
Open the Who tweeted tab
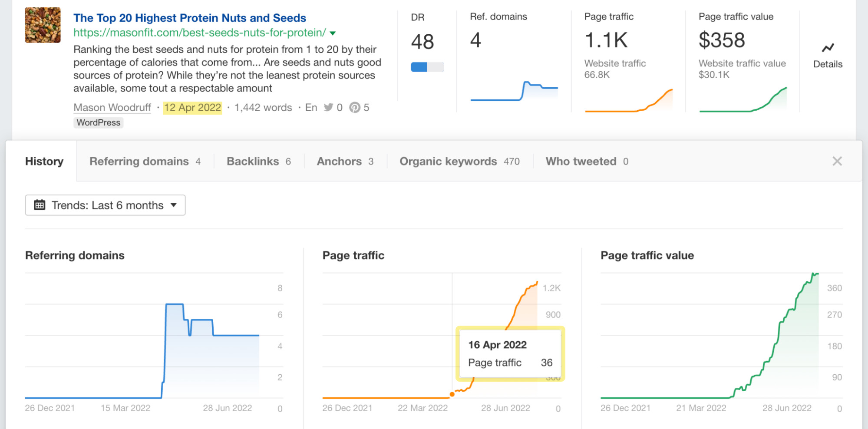(x=581, y=161)
